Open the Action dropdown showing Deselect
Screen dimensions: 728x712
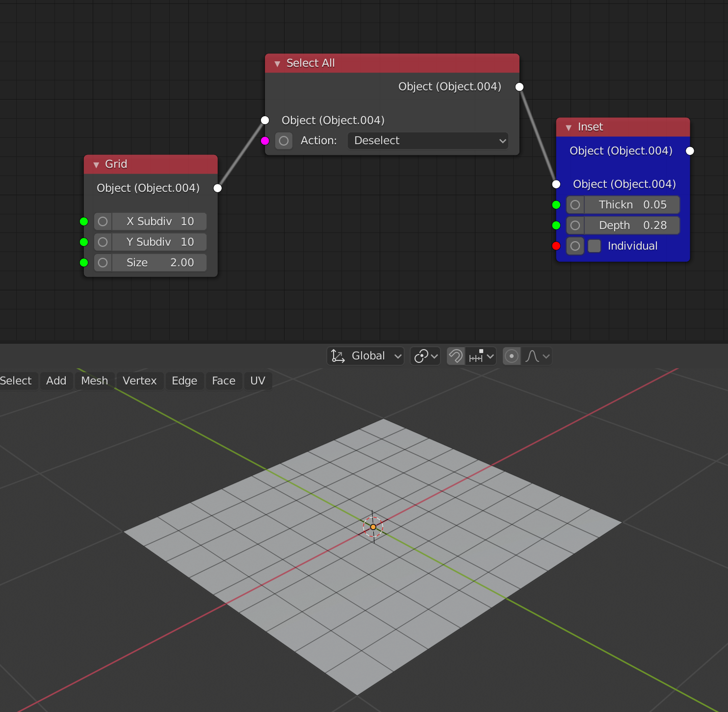428,141
